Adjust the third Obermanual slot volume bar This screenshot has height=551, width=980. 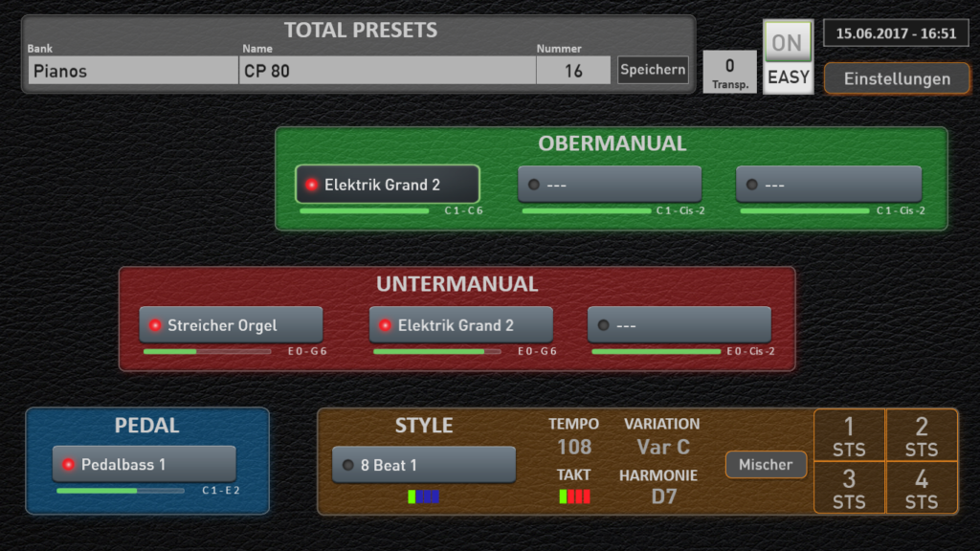click(x=804, y=211)
